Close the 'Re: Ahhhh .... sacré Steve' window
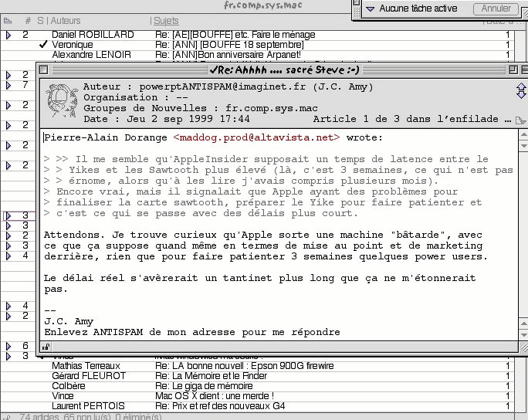 (43, 69)
